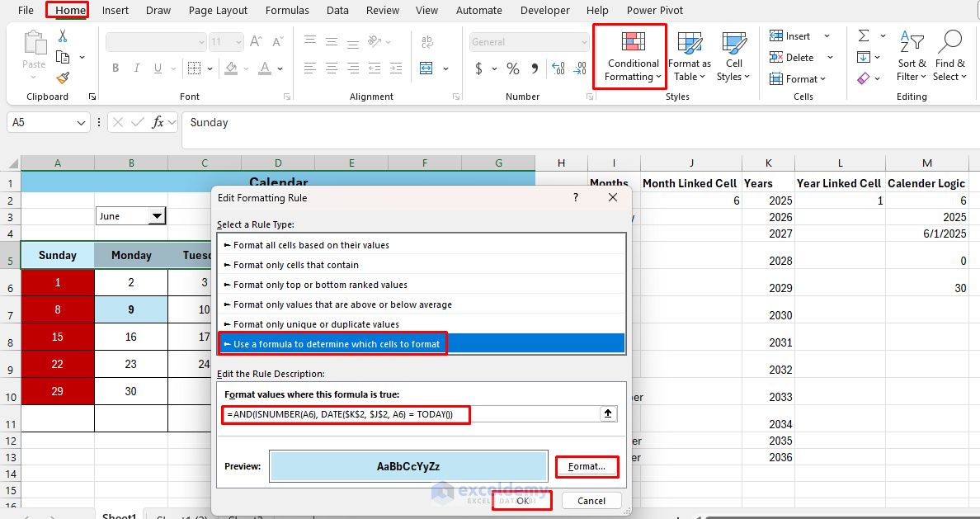Select 'Format only cells that contain' rule
The width and height of the screenshot is (980, 519).
(x=422, y=265)
